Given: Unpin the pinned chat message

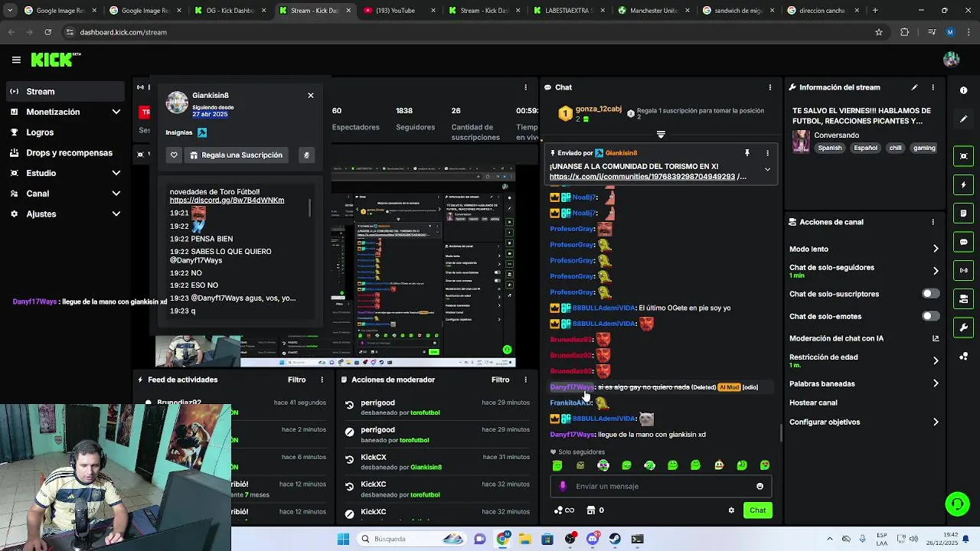Looking at the screenshot, I should (747, 153).
